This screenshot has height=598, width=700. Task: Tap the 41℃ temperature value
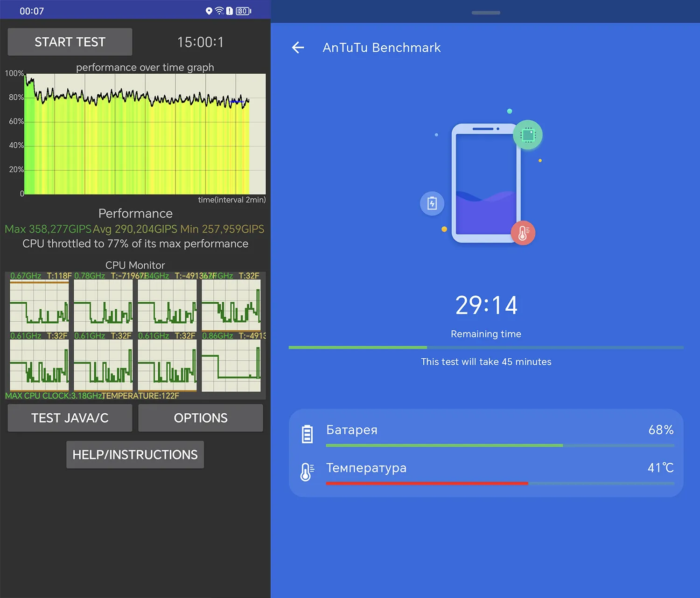point(660,468)
